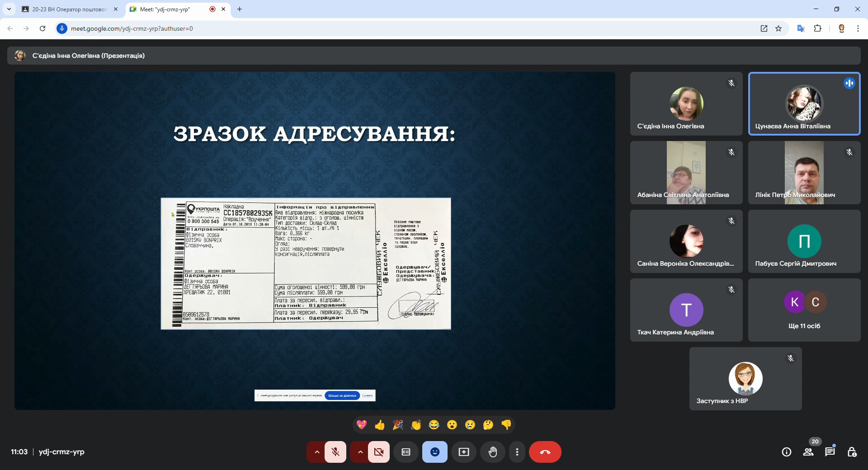Toggle the emoji reactions button

coord(435,452)
